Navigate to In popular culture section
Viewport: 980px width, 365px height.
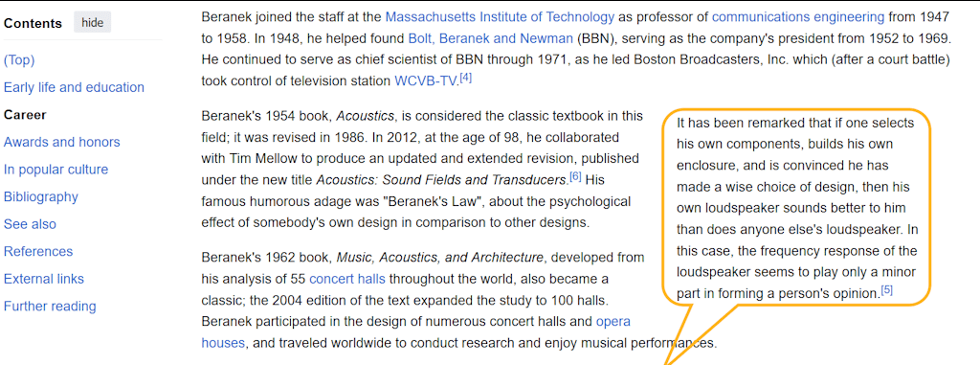point(56,170)
